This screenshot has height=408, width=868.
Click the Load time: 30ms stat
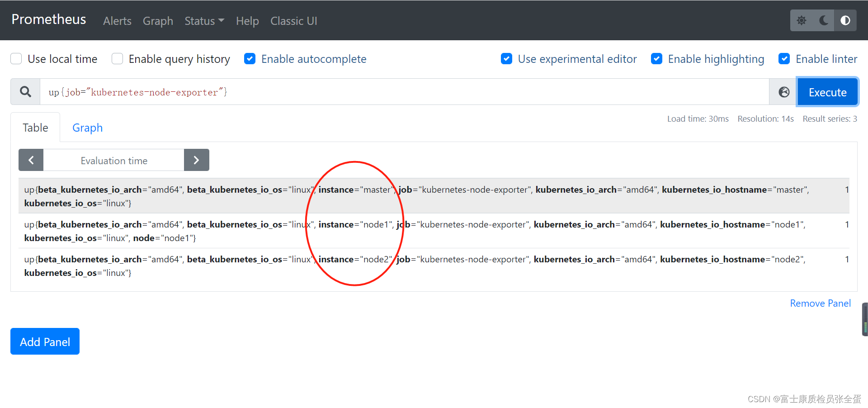click(x=698, y=119)
